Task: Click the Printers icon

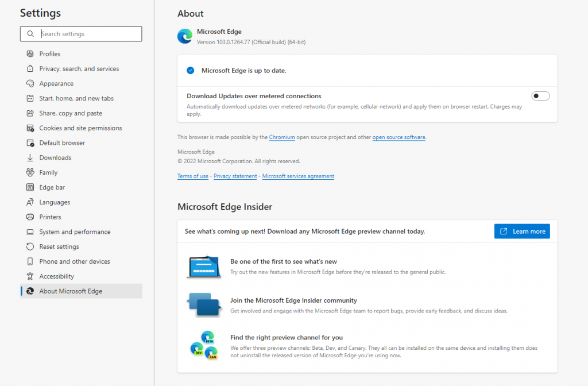Action: point(30,217)
